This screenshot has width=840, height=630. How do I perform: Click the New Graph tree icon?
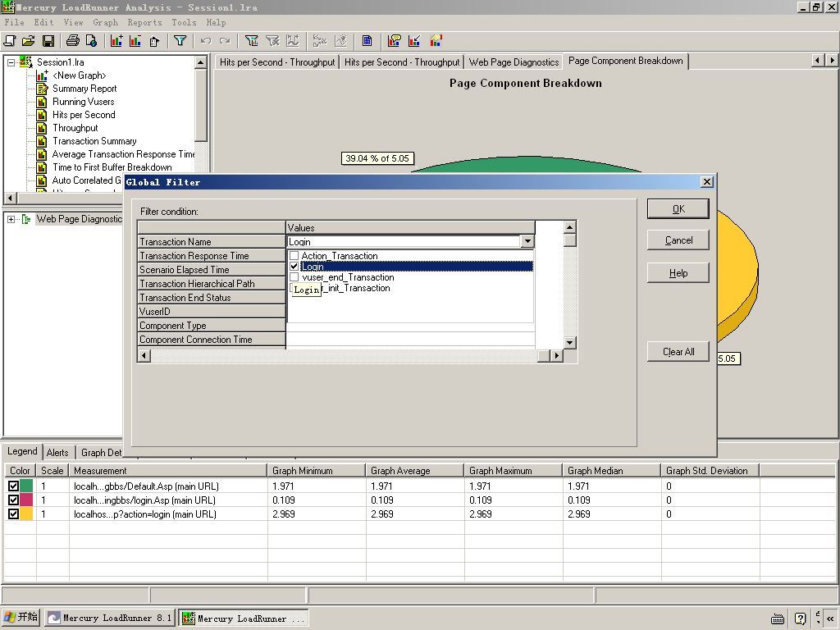pos(42,75)
